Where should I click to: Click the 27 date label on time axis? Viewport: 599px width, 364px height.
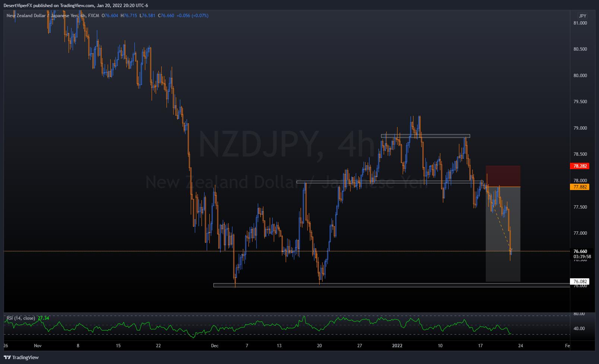pyautogui.click(x=359, y=346)
